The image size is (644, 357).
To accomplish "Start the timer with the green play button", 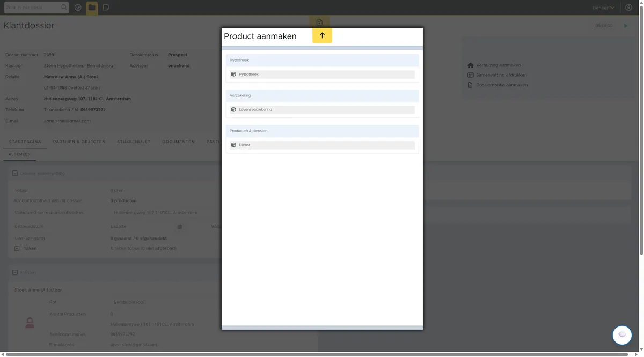I will [625, 26].
